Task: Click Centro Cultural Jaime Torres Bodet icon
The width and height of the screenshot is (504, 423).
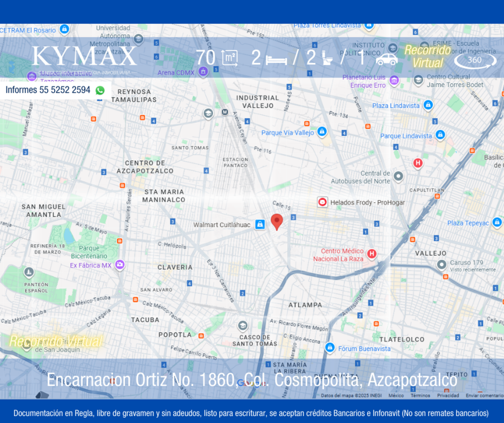Action: [418, 80]
